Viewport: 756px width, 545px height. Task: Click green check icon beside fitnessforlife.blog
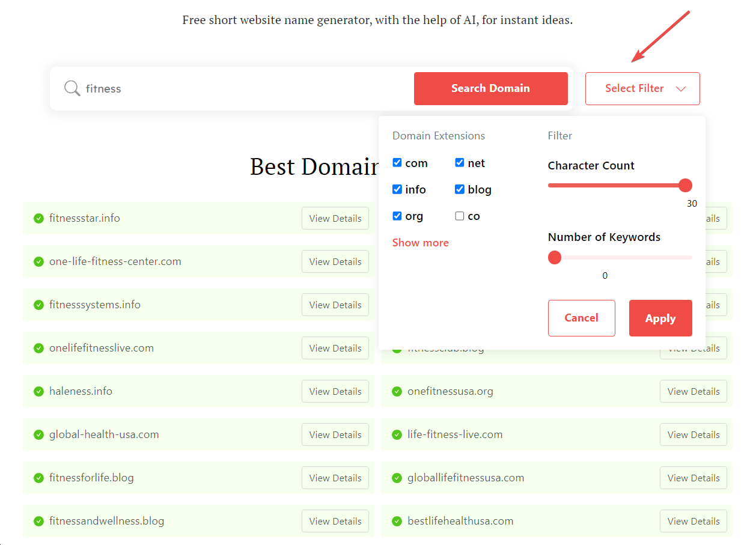[x=38, y=478]
